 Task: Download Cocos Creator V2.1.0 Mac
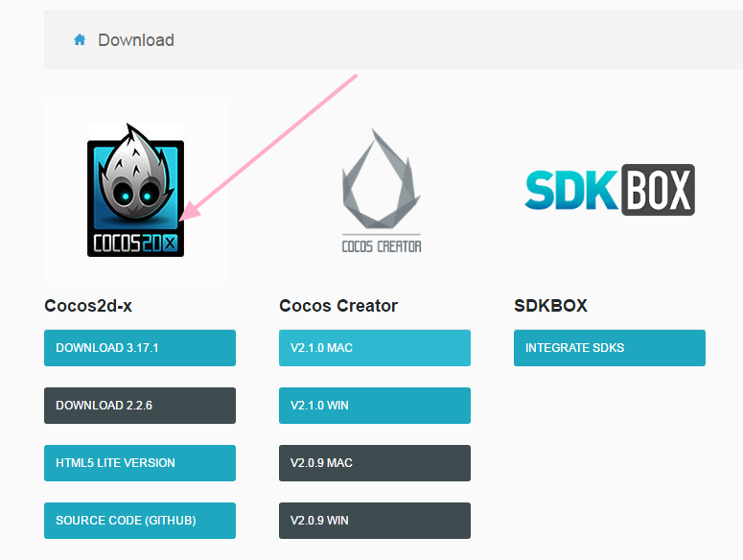click(375, 348)
